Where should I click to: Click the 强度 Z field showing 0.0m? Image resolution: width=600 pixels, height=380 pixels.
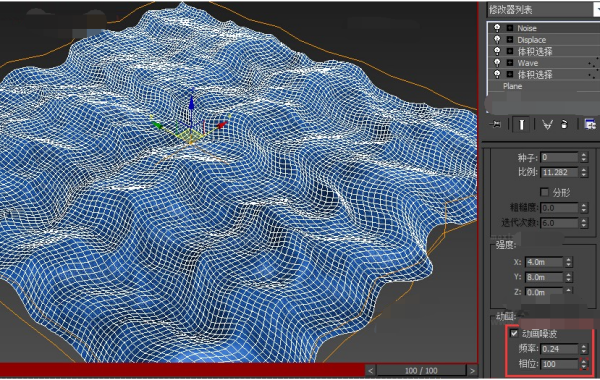(544, 292)
